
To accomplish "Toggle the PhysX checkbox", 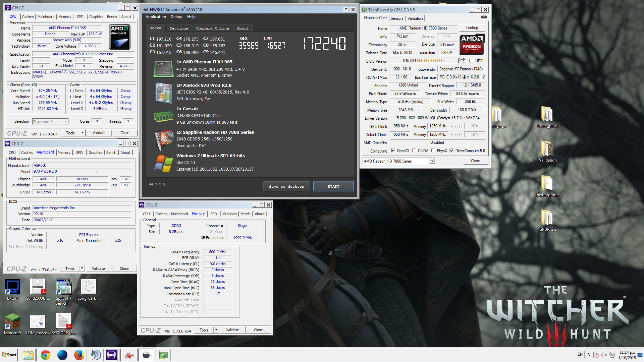I will tap(433, 151).
